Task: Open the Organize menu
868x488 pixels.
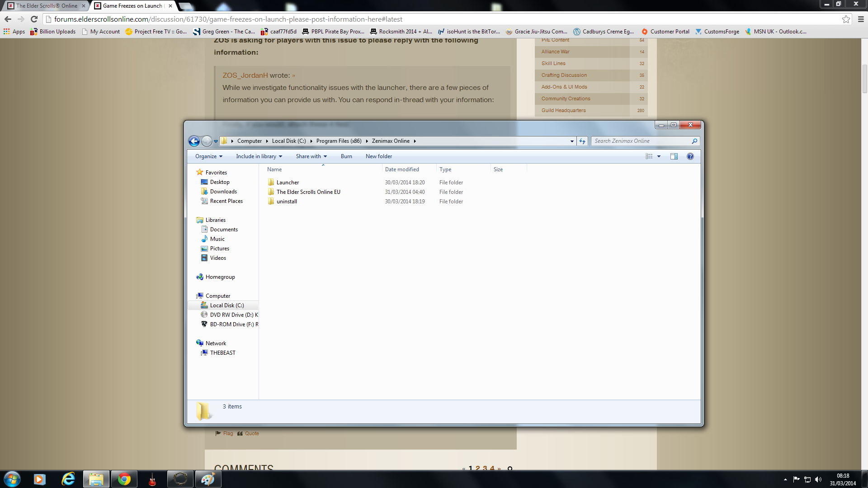Action: click(209, 156)
